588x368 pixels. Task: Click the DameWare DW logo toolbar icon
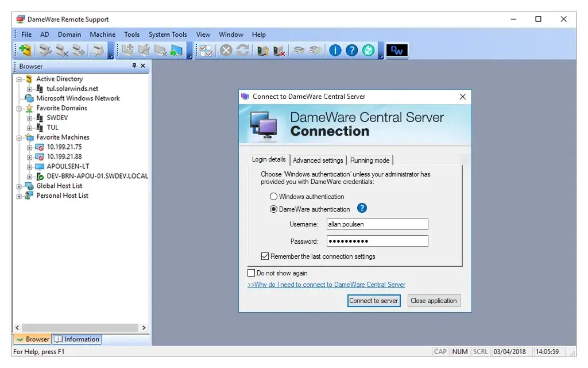coord(397,50)
